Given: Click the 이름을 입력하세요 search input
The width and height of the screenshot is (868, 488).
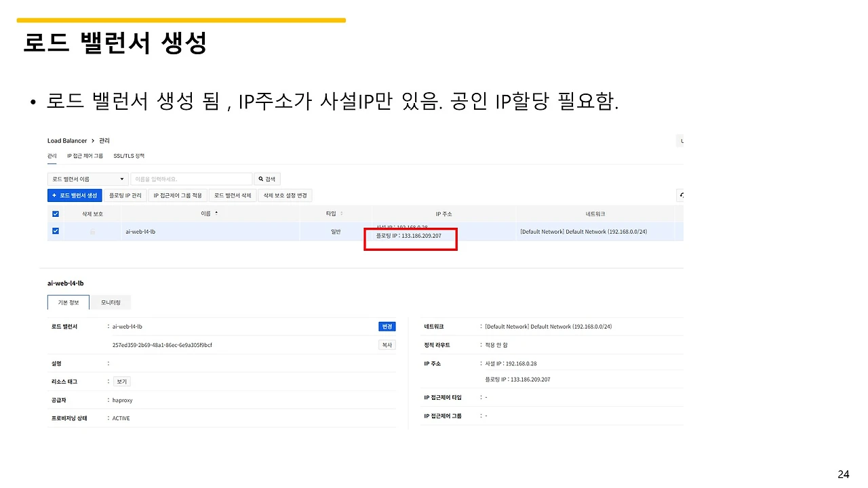Looking at the screenshot, I should [x=191, y=179].
